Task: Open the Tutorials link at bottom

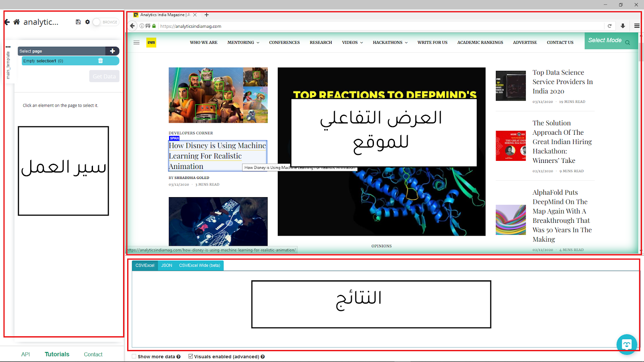Action: click(x=57, y=354)
